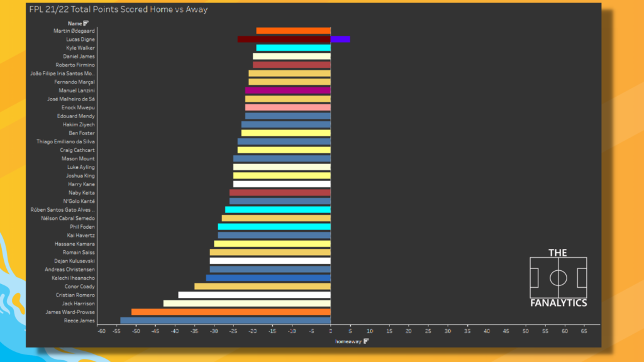Select the N'Golo Kanté name label
The width and height of the screenshot is (644, 362).
tap(79, 202)
